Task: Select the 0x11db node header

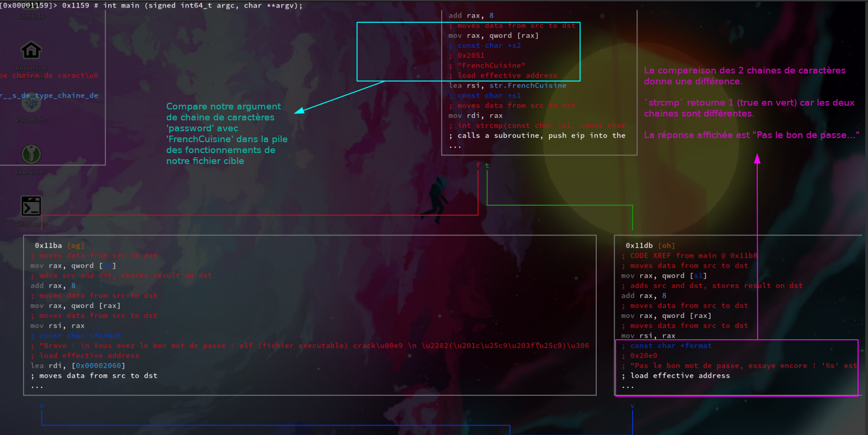Action: [639, 245]
